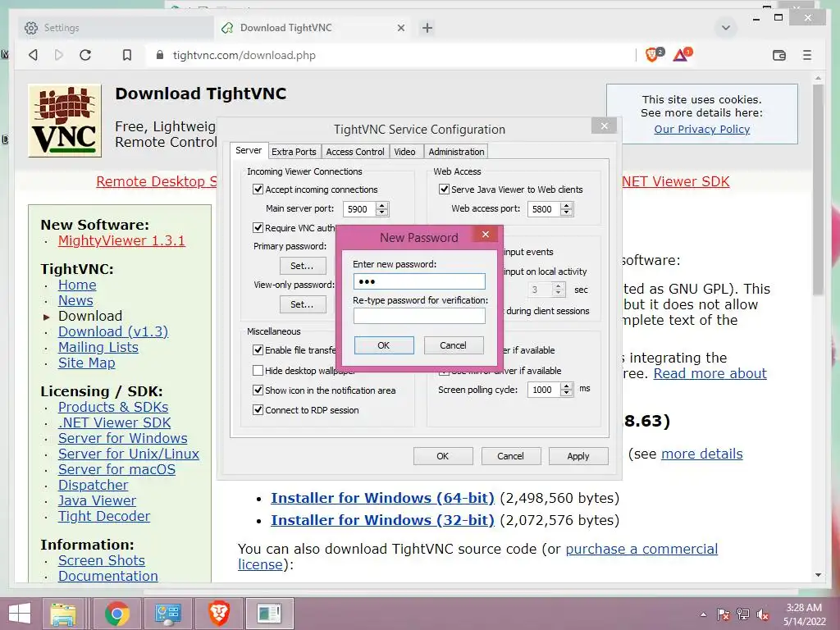Image resolution: width=840 pixels, height=630 pixels.
Task: Toggle Require VNC authentication checkbox
Action: click(258, 228)
